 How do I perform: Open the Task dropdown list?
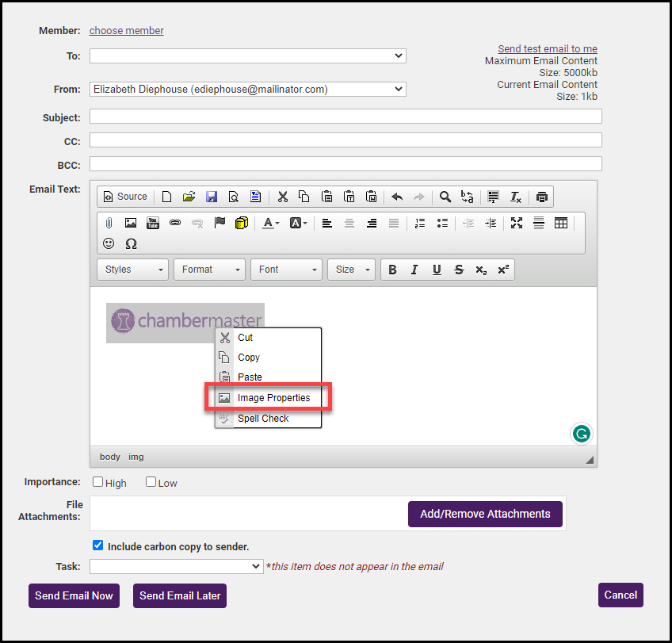click(x=176, y=566)
